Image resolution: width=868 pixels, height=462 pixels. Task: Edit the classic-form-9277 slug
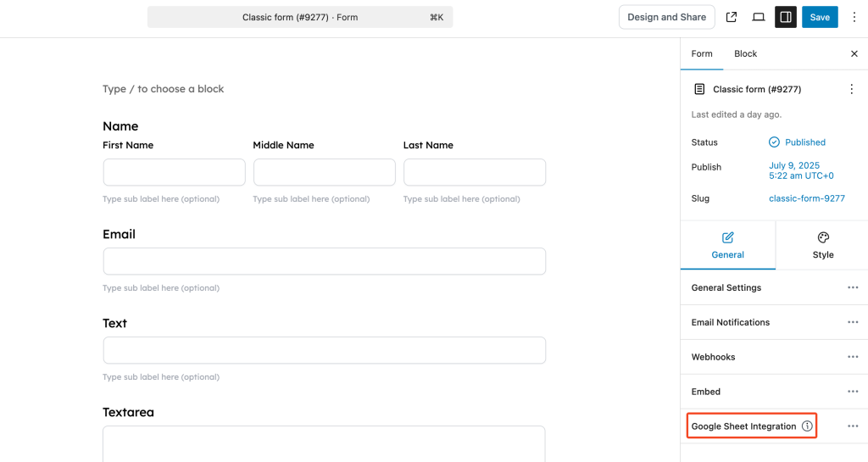click(x=807, y=198)
